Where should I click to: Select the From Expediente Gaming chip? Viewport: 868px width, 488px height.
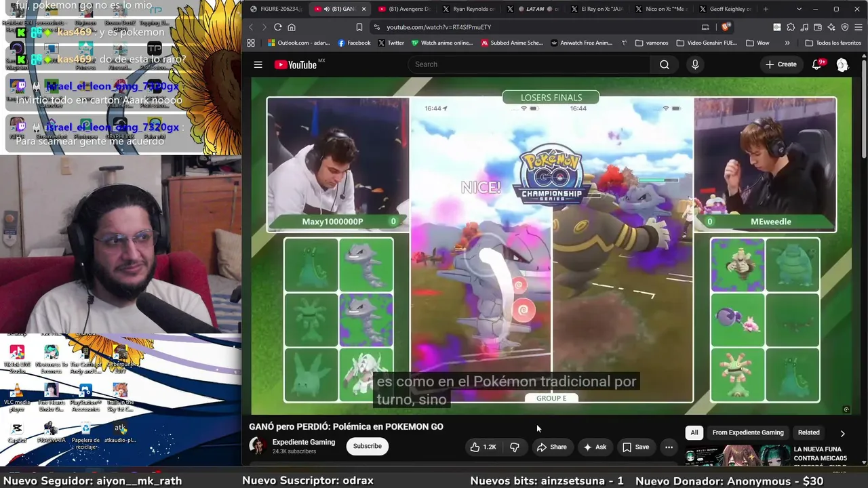tap(748, 432)
